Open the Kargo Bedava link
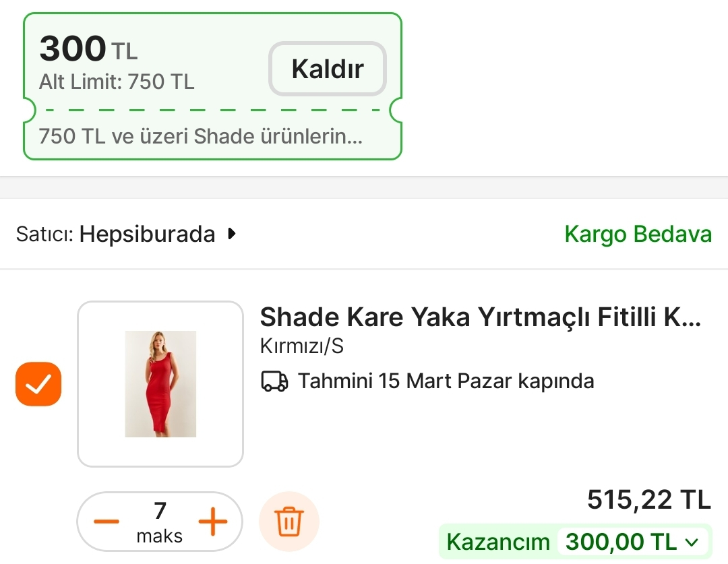 click(x=638, y=234)
